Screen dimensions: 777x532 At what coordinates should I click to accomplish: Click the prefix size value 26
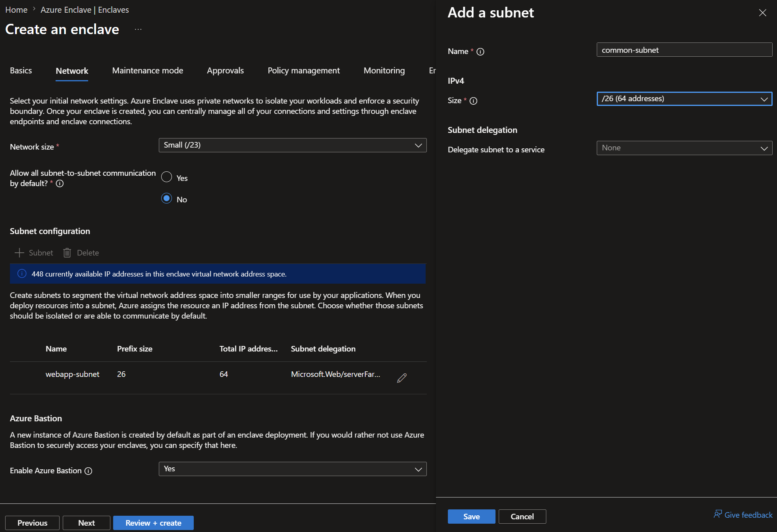pos(121,374)
